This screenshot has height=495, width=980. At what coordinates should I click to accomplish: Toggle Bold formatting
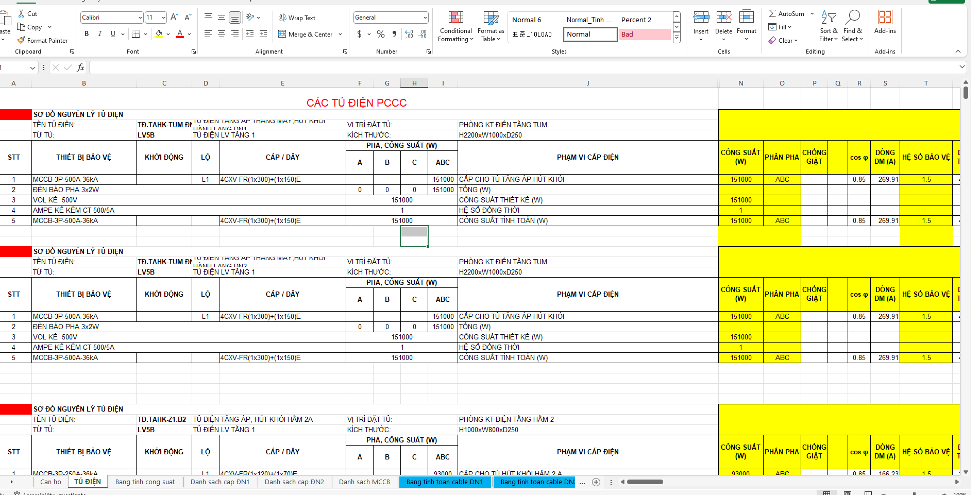point(87,34)
